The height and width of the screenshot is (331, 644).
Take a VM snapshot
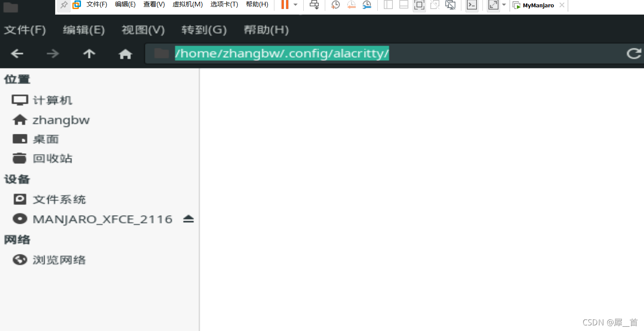(336, 5)
